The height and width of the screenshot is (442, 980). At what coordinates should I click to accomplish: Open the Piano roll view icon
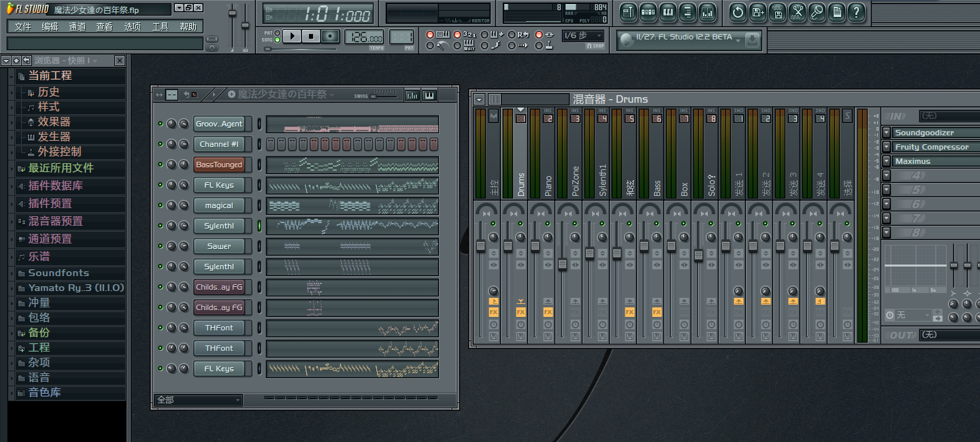coord(668,12)
